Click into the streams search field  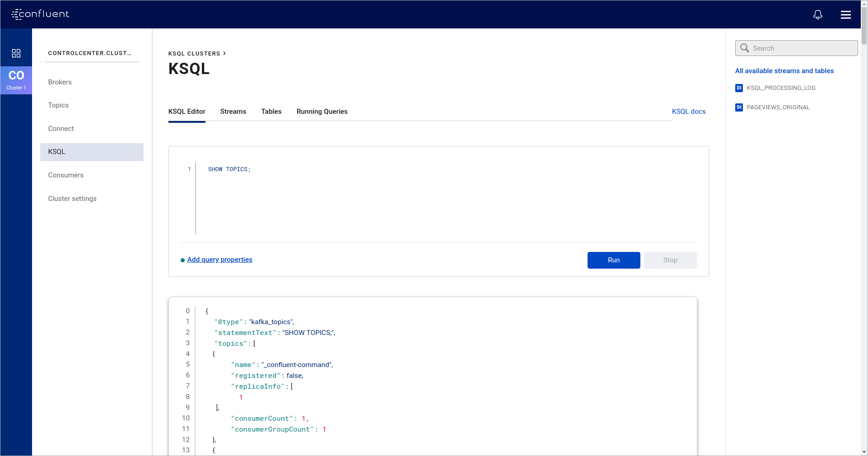click(x=802, y=48)
